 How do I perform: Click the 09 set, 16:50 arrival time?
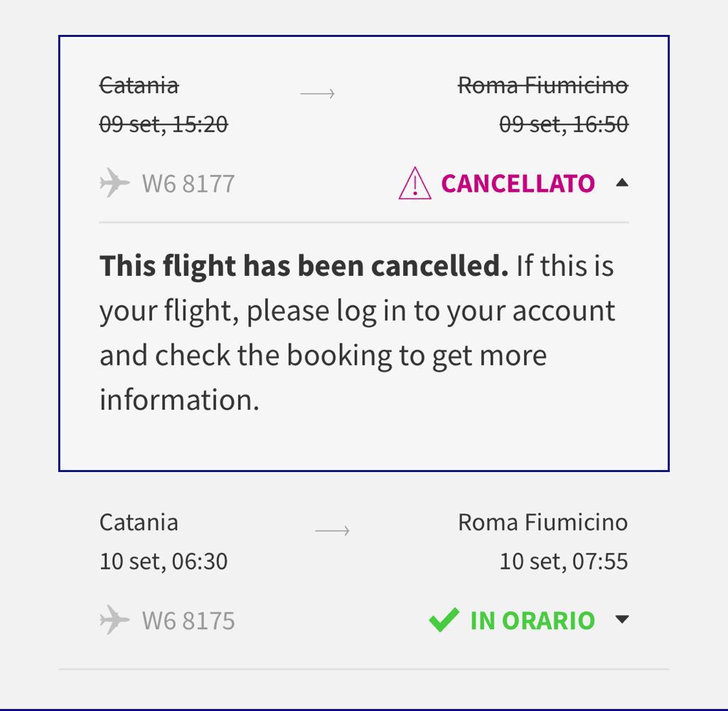tap(563, 124)
